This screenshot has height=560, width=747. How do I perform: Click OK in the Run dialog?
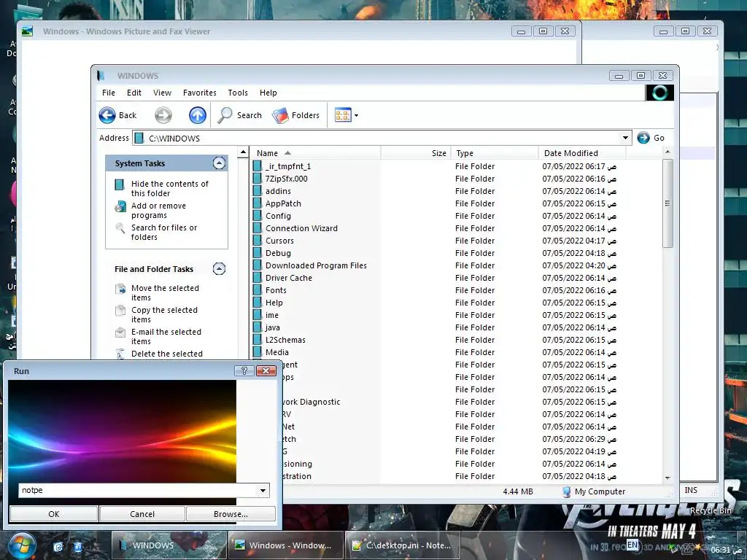(54, 514)
